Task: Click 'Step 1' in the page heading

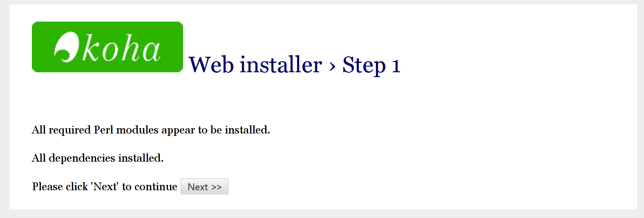Action: tap(371, 65)
